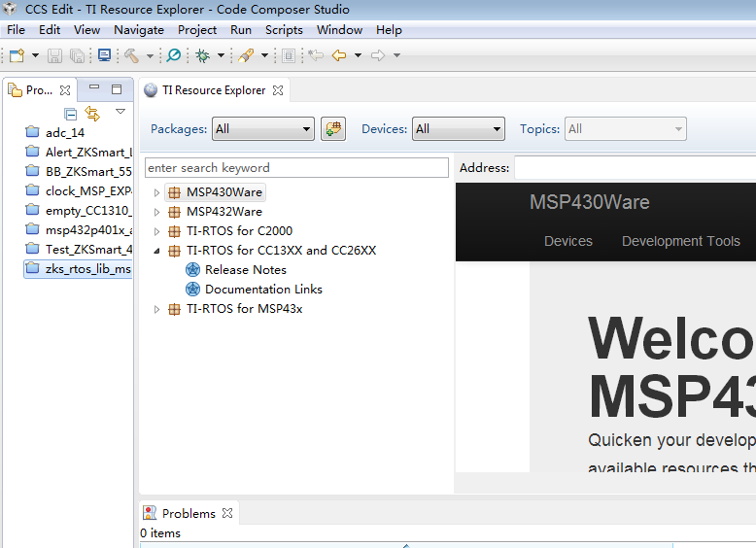Viewport: 756px width, 548px height.
Task: Click the Devices link in MSP430Ware header
Action: [567, 241]
